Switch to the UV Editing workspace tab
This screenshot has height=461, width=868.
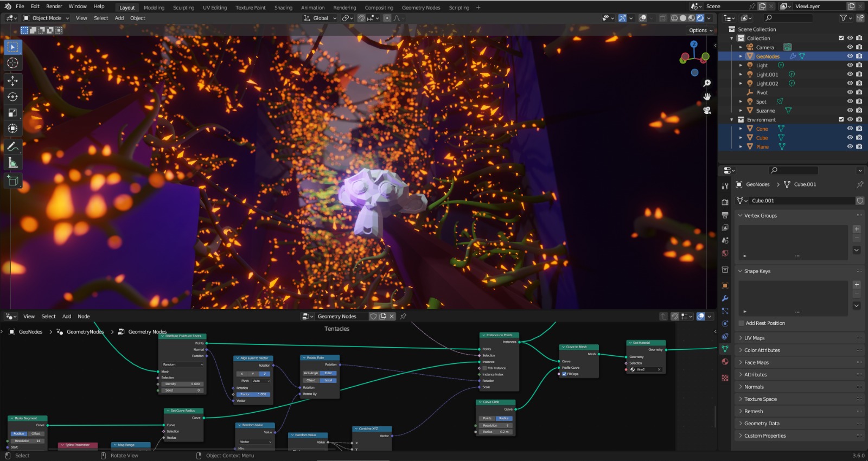215,8
